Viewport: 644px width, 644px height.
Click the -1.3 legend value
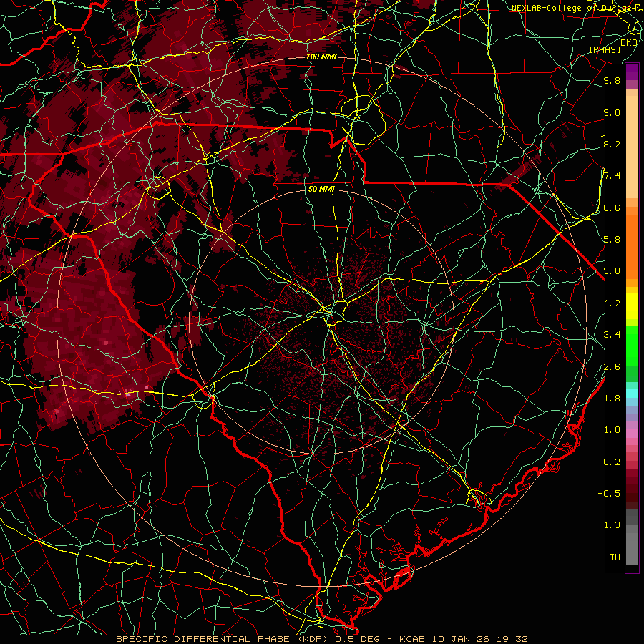pos(609,525)
